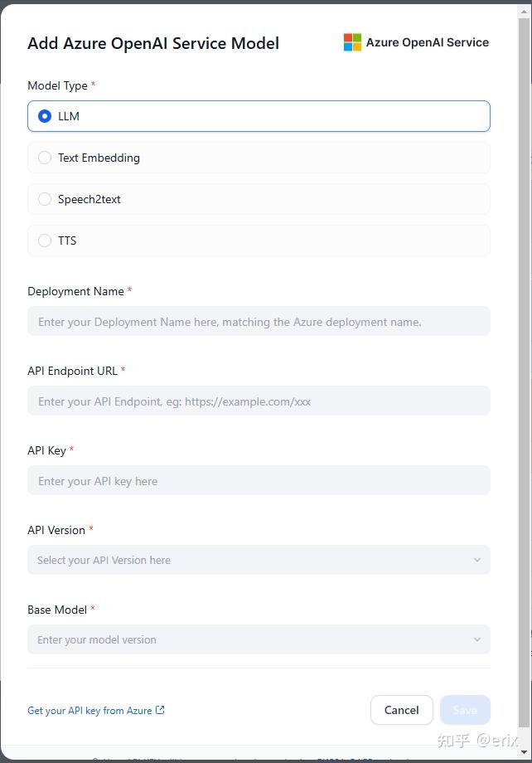This screenshot has height=763, width=532.
Task: Pick the TTS model type
Action: (x=259, y=241)
